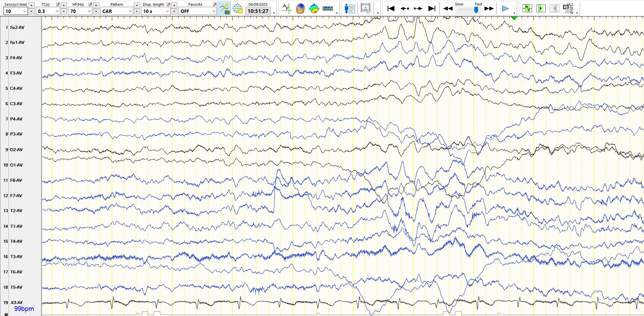The height and width of the screenshot is (316, 644).
Task: Step Pattern selection up
Action: [x=137, y=5]
